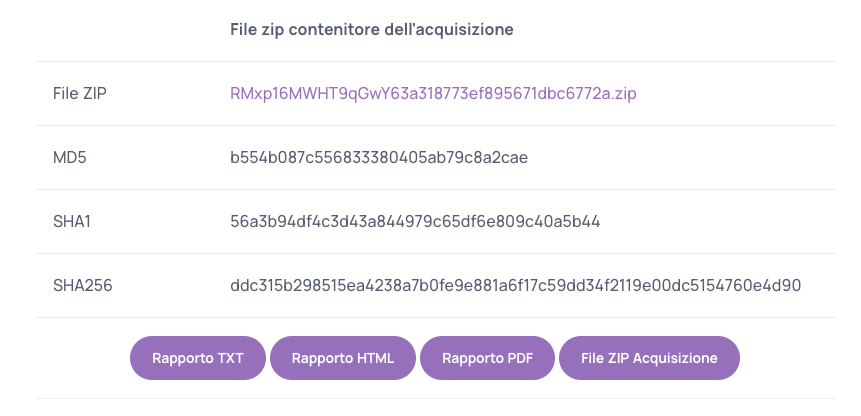Select the 'SHA256' row label
Screen dimensions: 861x416
click(x=83, y=285)
